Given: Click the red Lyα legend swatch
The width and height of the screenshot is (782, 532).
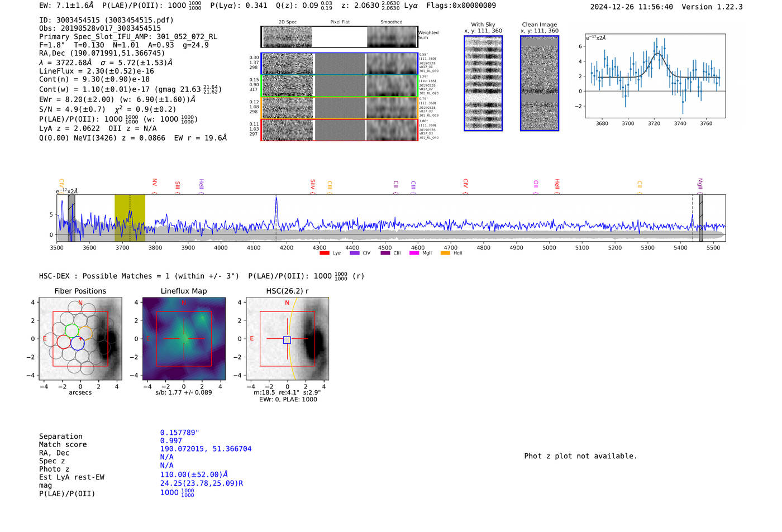Looking at the screenshot, I should point(324,253).
